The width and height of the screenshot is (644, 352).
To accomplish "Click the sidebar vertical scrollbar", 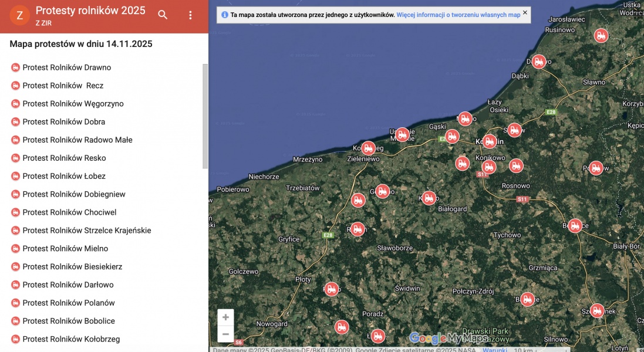I will (205, 116).
